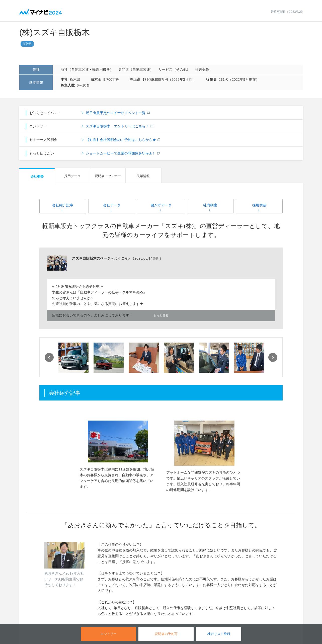
Task: Click the orange エントリー button
Action: [108, 634]
